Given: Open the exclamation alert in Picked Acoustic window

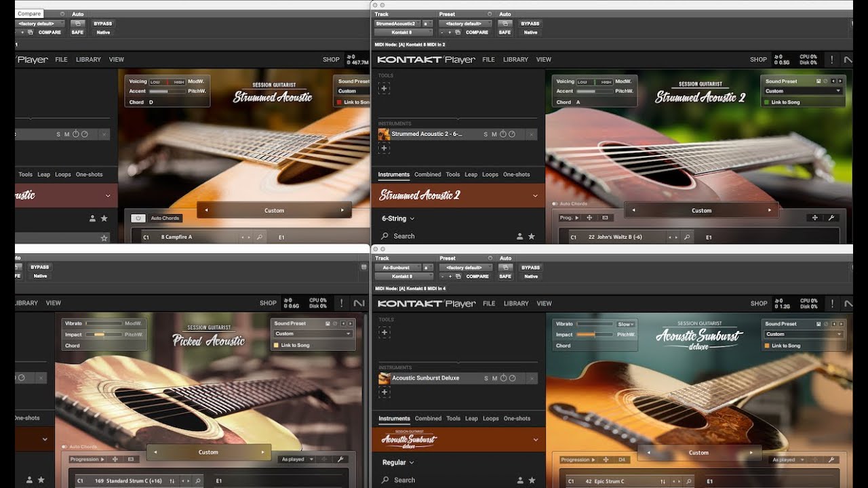Looking at the screenshot, I should click(342, 303).
